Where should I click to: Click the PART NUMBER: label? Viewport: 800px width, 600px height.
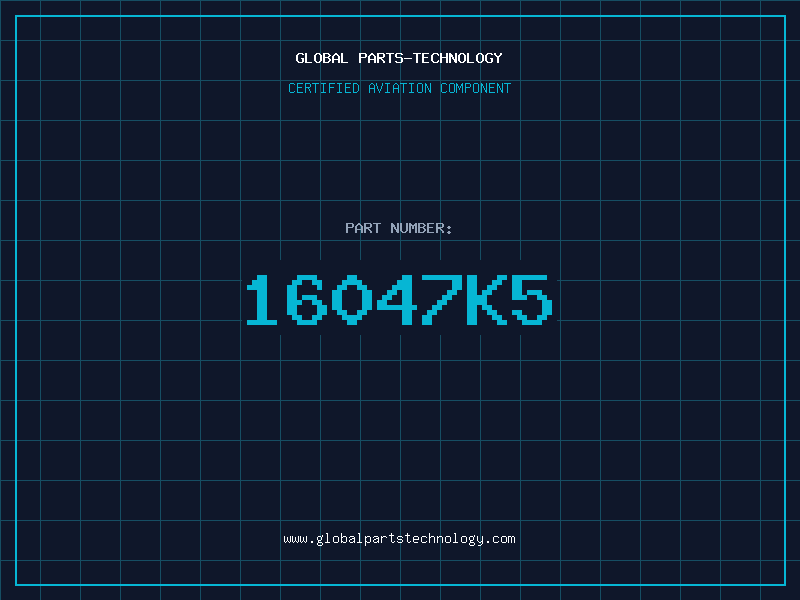click(x=399, y=228)
